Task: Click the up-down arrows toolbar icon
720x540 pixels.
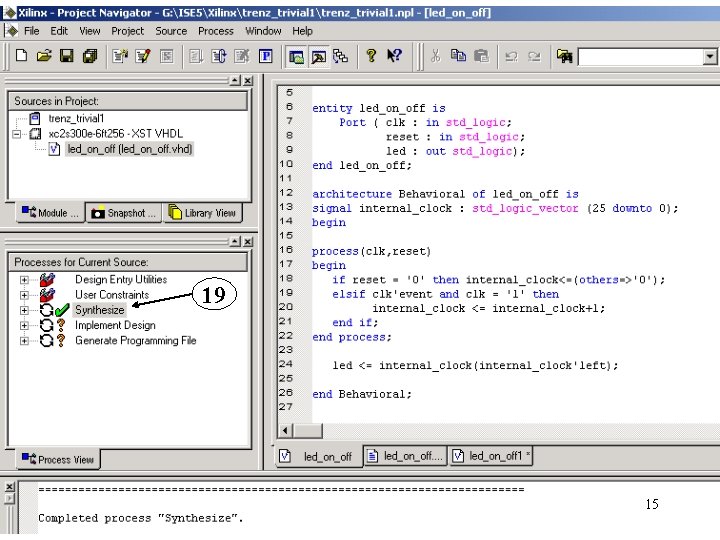Action: [x=219, y=56]
